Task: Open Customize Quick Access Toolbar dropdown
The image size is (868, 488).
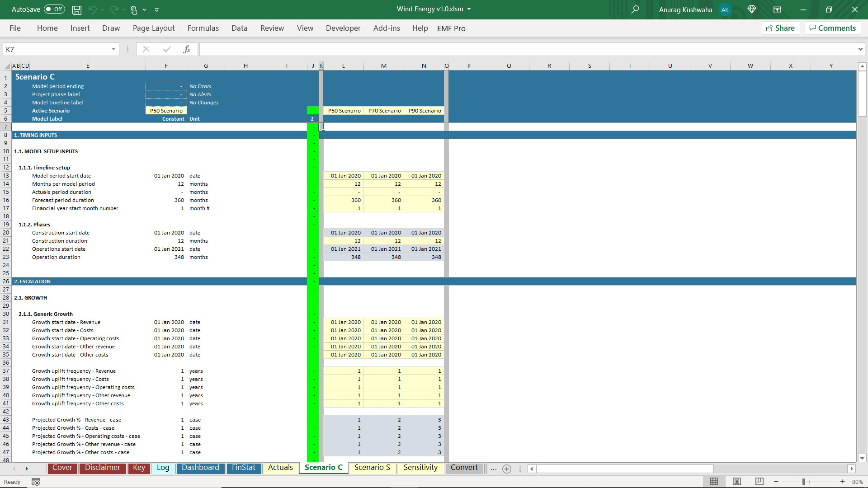Action: coord(156,9)
